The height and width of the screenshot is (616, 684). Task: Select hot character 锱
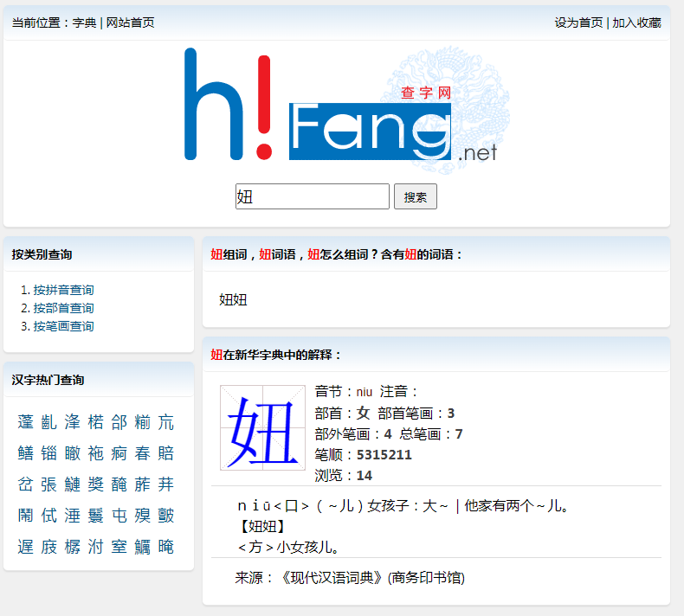48,453
